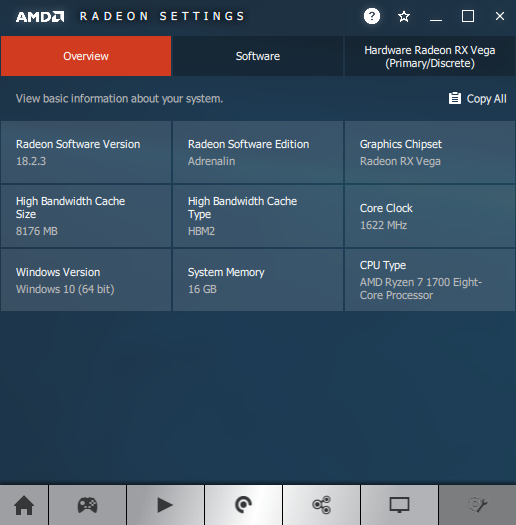This screenshot has width=516, height=525.
Task: Click the High Bandwidth Cache Size heading
Action: (70, 207)
